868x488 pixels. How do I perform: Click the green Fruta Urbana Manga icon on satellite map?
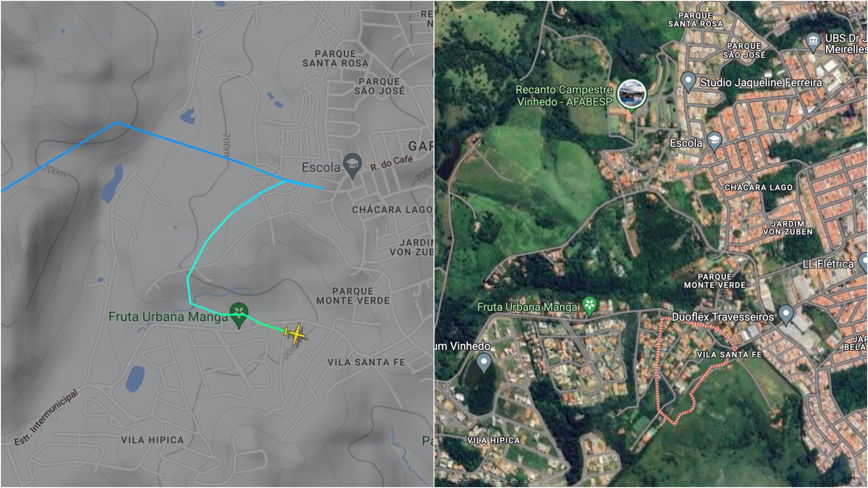(x=590, y=306)
